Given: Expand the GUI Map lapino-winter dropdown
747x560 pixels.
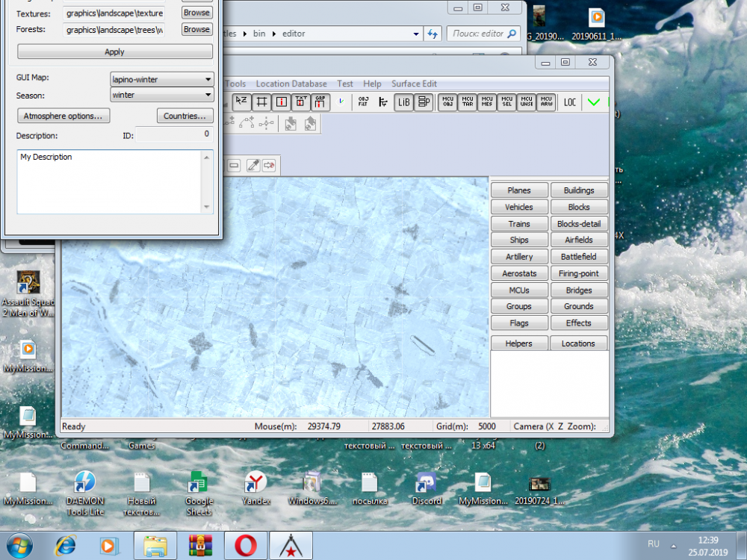Looking at the screenshot, I should point(208,79).
